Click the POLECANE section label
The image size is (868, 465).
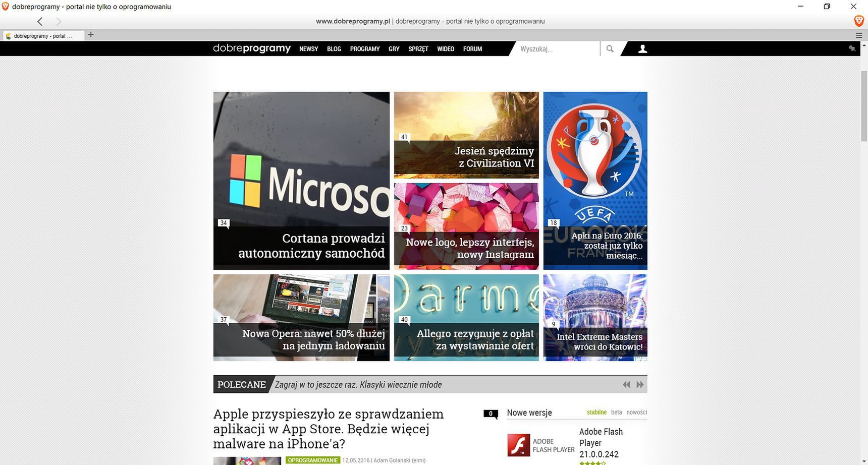point(242,384)
